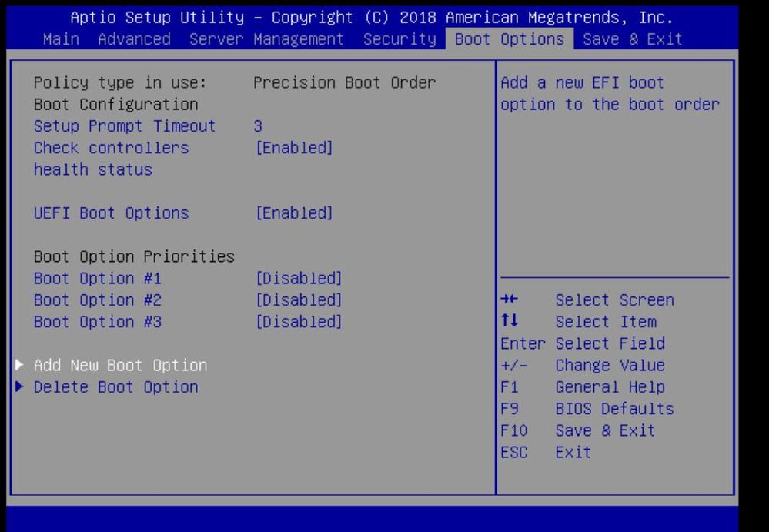Click the F9 BIOS Defaults help entry
The height and width of the screenshot is (532, 769).
click(x=587, y=409)
